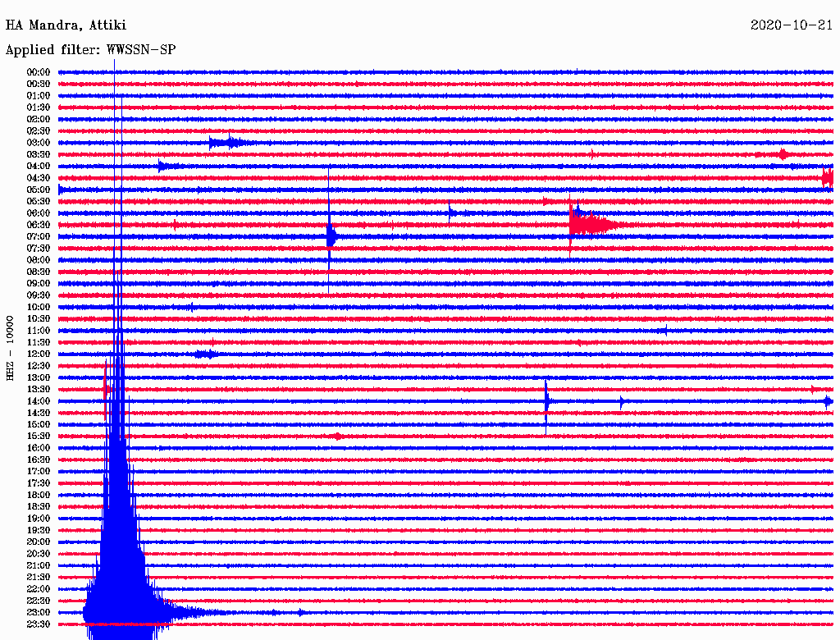Click the blue spike on the 06:00 trace

450,213
